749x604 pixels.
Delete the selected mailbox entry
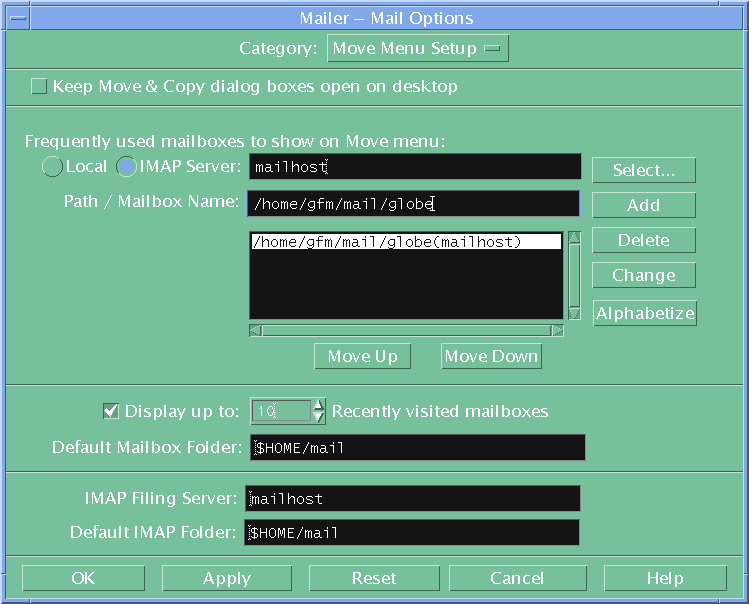(x=643, y=240)
